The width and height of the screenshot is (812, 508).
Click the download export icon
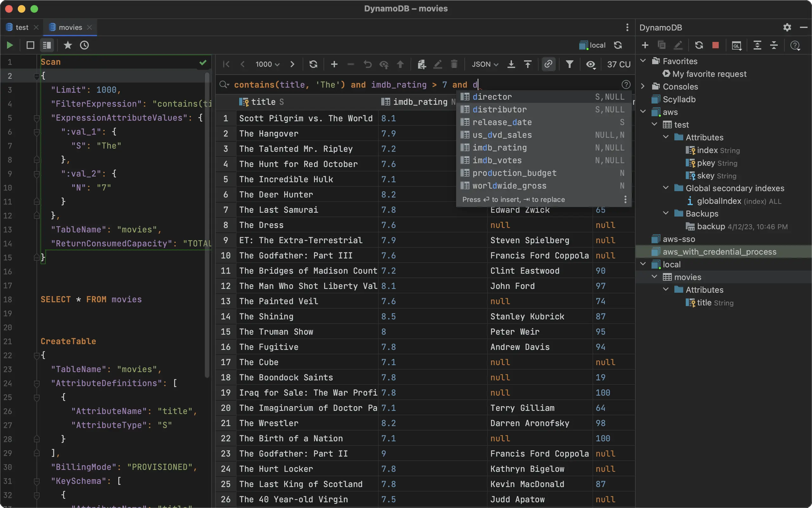511,64
